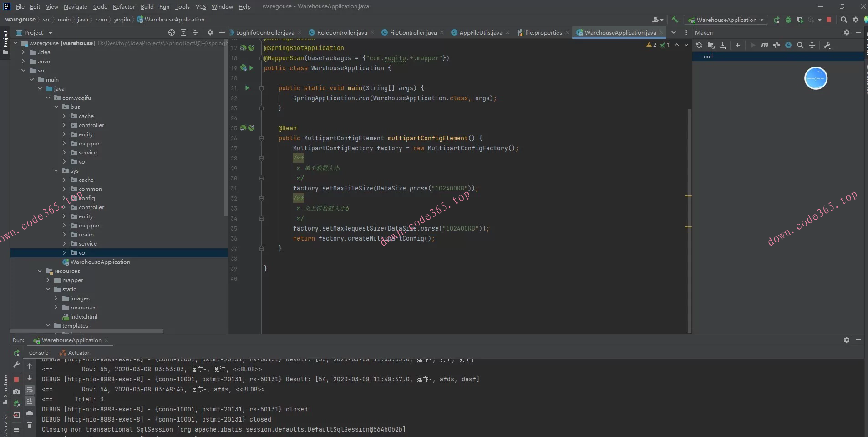Toggle soft-wrap in the console
Image resolution: width=868 pixels, height=437 pixels.
(x=30, y=390)
